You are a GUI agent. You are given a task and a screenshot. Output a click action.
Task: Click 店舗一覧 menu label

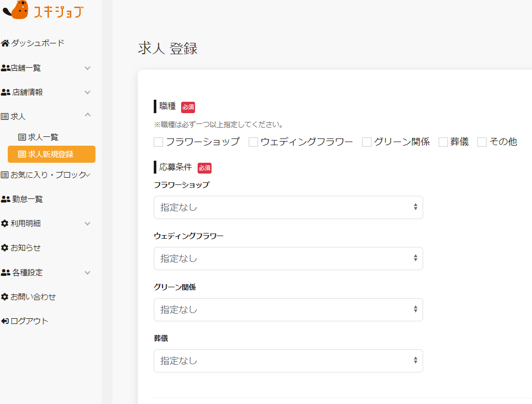(x=26, y=68)
